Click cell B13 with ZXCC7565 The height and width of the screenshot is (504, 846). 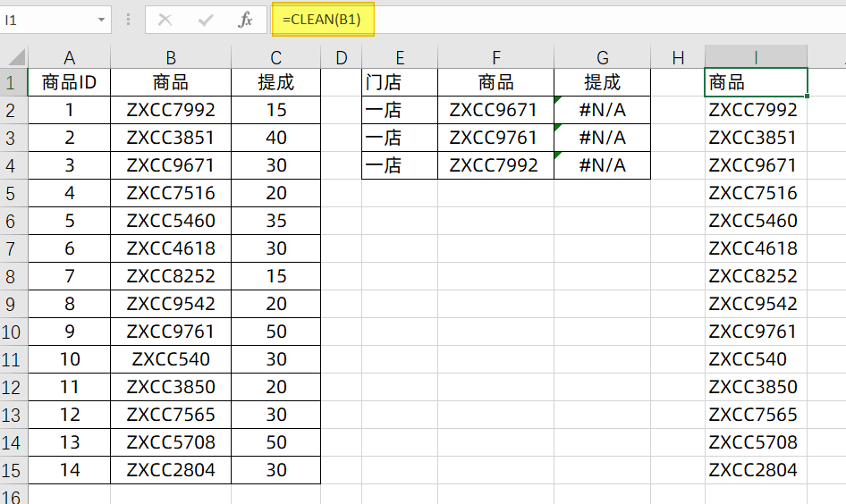click(x=171, y=415)
